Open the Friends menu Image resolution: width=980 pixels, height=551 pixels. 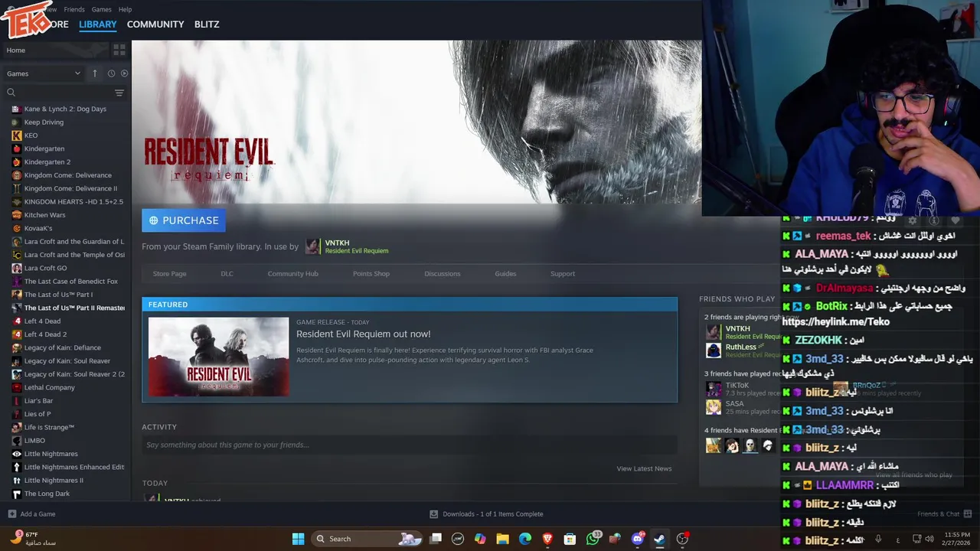point(74,9)
